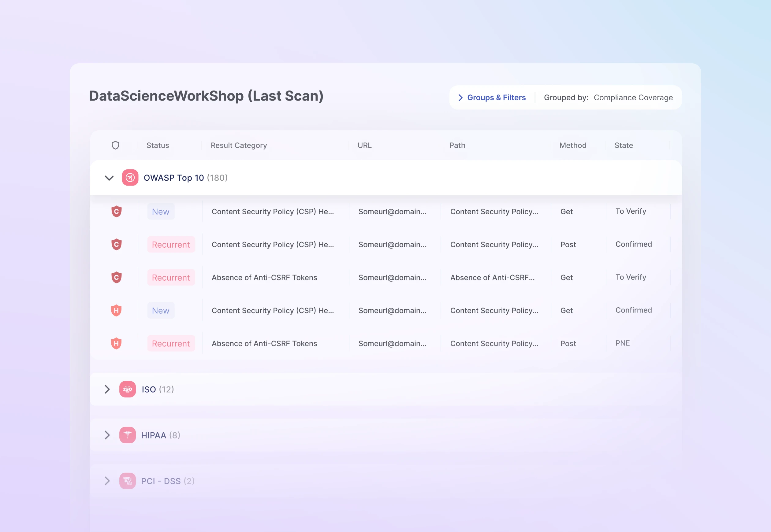Sort by the URL column header
Viewport: 771px width, 532px height.
point(364,145)
